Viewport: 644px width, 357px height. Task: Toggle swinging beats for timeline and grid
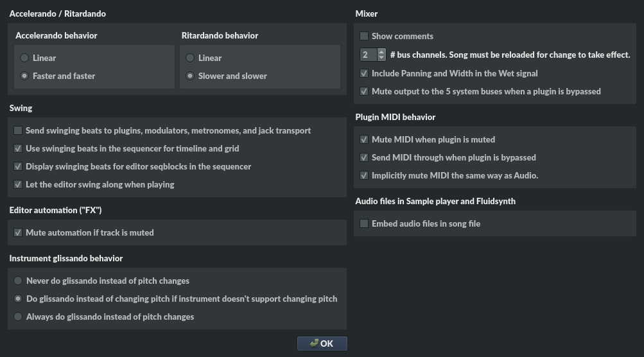[x=18, y=148]
